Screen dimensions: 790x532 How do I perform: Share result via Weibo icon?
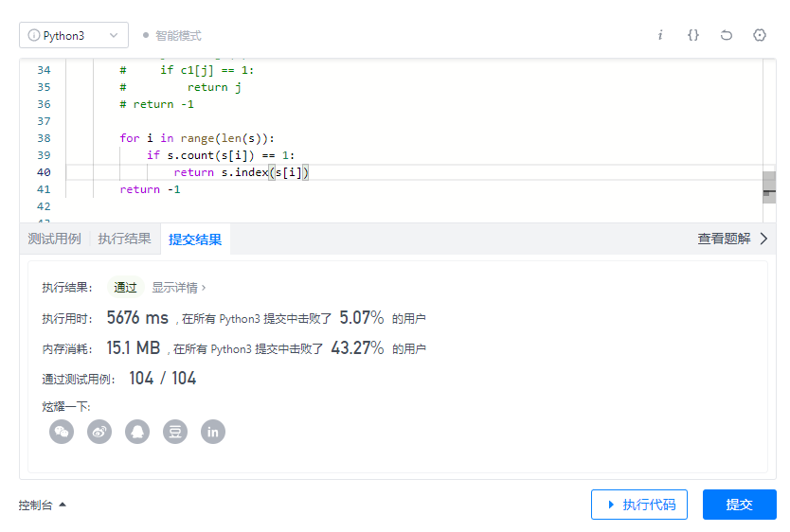pyautogui.click(x=99, y=432)
